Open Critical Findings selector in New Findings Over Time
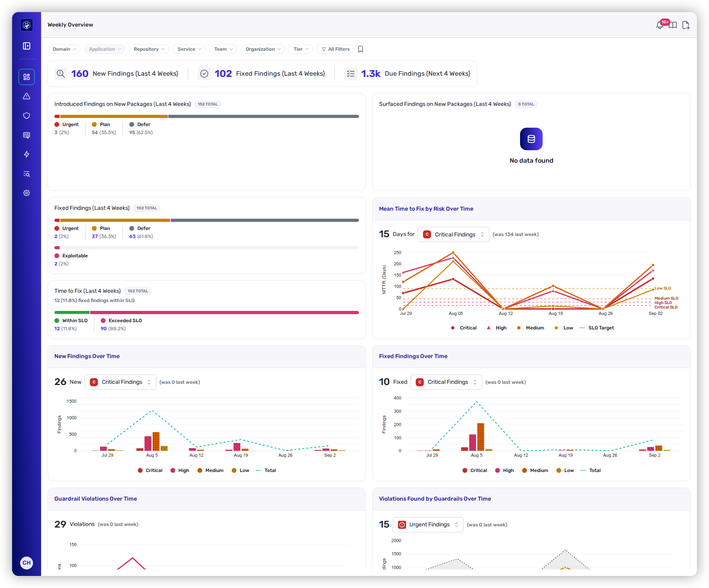709x588 pixels. (x=120, y=382)
